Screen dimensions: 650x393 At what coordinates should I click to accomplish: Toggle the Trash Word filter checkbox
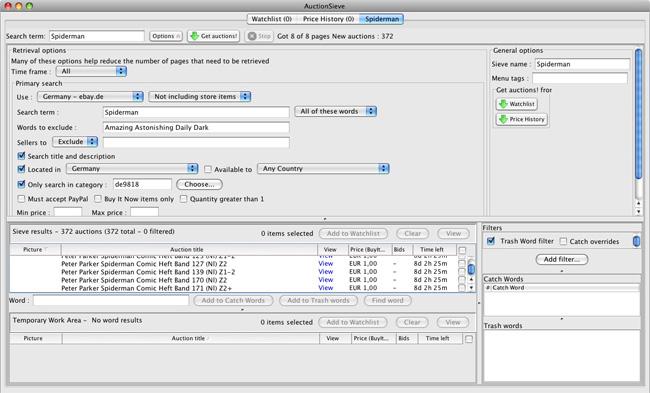point(491,241)
